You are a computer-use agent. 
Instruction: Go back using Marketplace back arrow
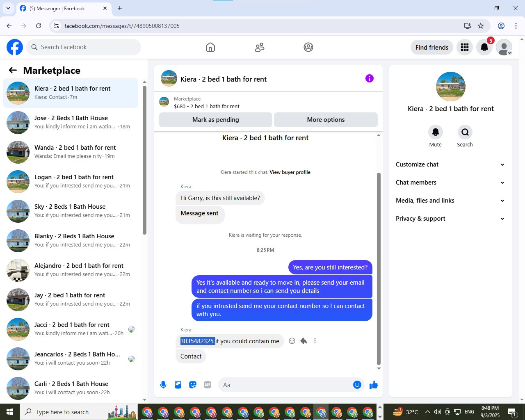point(13,70)
